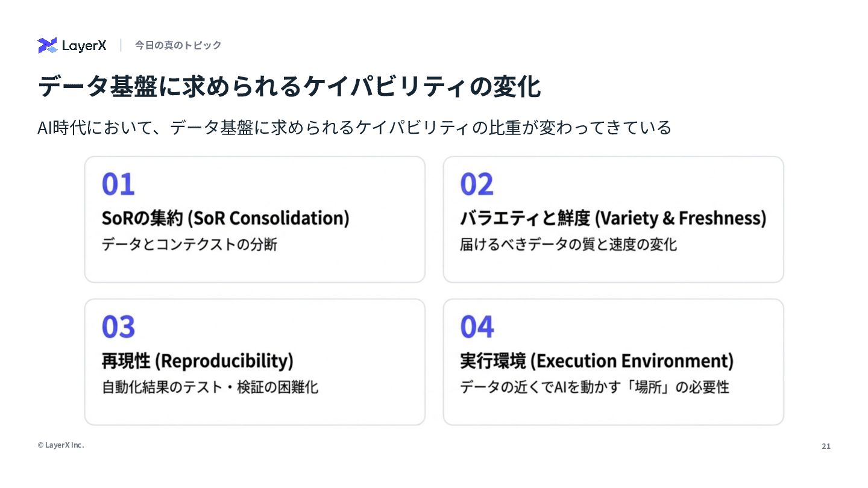
Task: Select the Execution Environment card heading
Action: pos(597,361)
